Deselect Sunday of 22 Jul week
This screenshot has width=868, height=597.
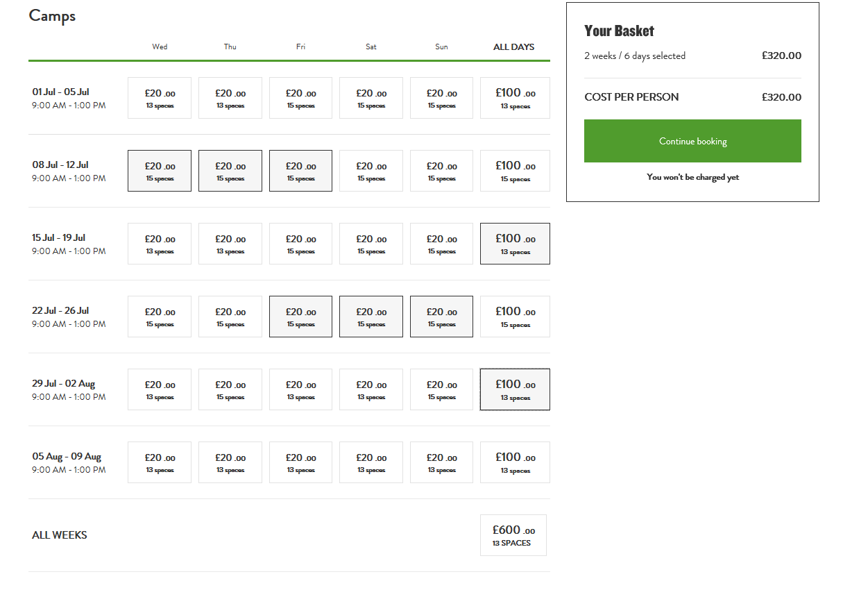click(441, 317)
